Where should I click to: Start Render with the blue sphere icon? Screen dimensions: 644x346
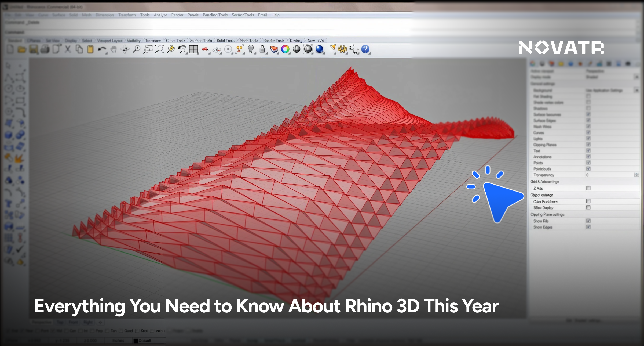[320, 49]
